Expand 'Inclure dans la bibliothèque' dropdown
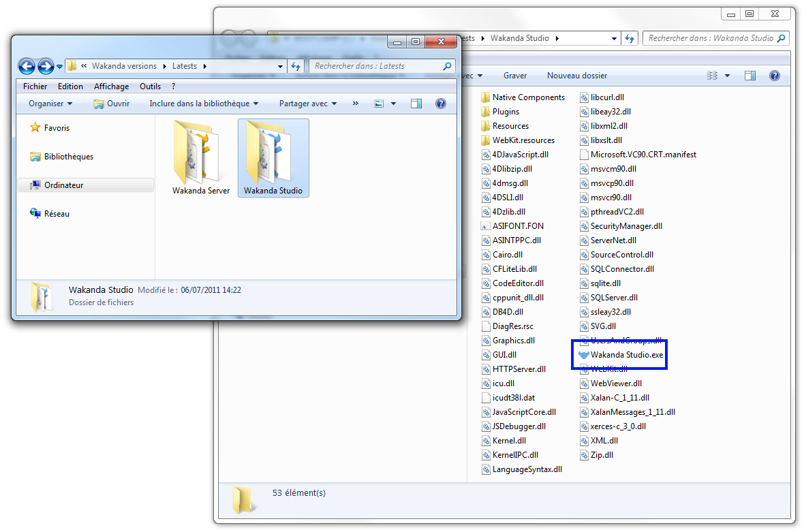 tap(204, 104)
